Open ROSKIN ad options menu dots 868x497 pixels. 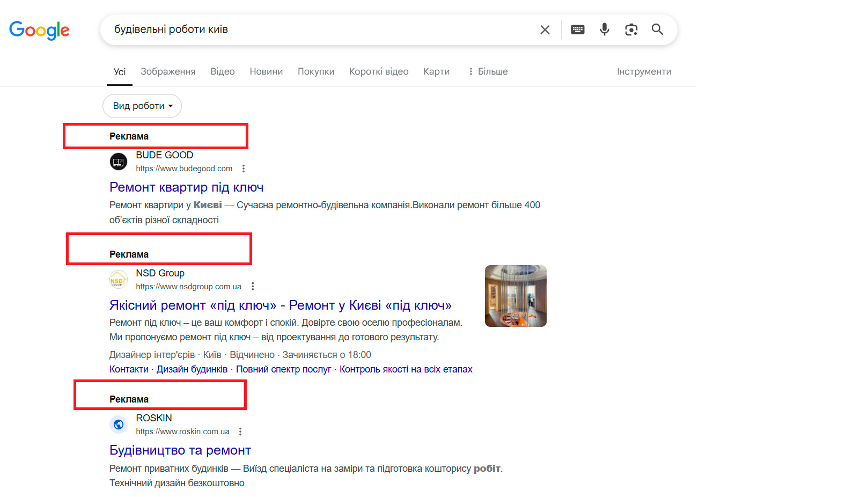[240, 432]
